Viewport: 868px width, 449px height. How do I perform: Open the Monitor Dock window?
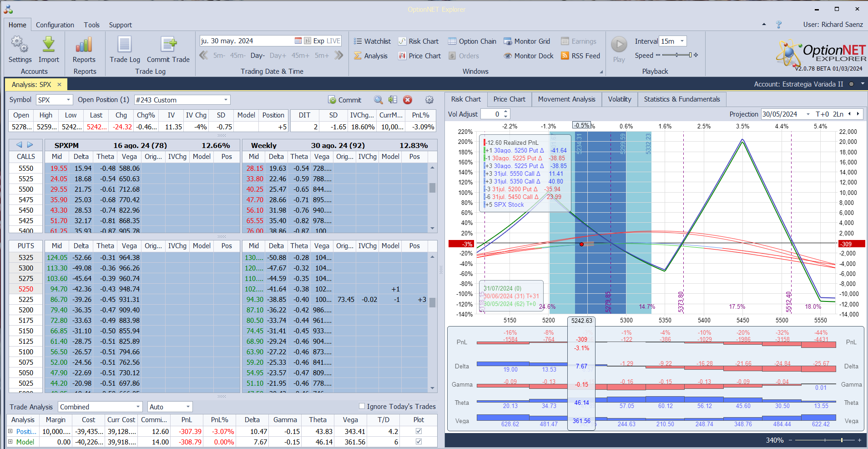(529, 56)
